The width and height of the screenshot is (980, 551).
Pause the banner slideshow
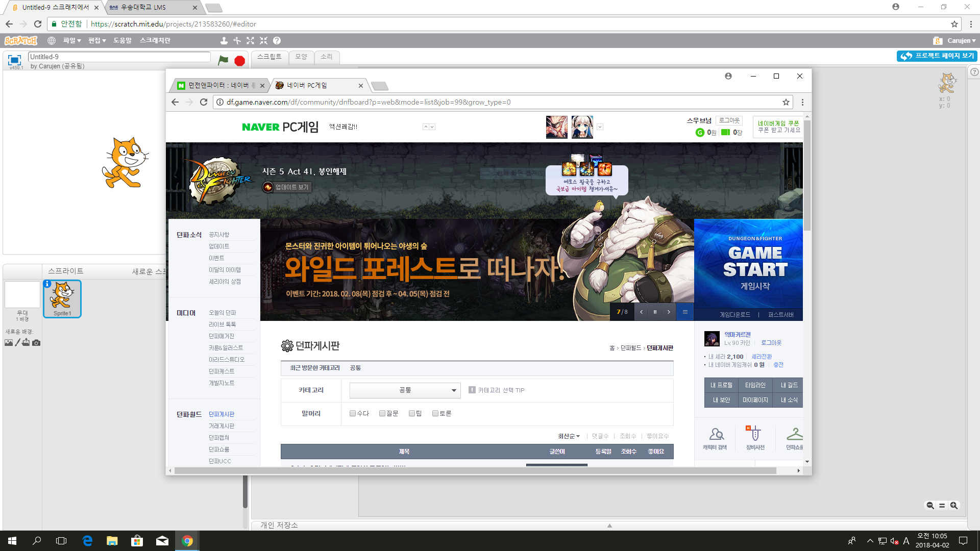click(655, 312)
